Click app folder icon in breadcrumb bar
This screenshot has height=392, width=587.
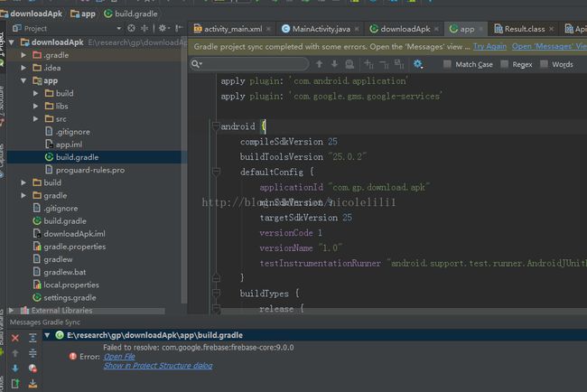(75, 14)
